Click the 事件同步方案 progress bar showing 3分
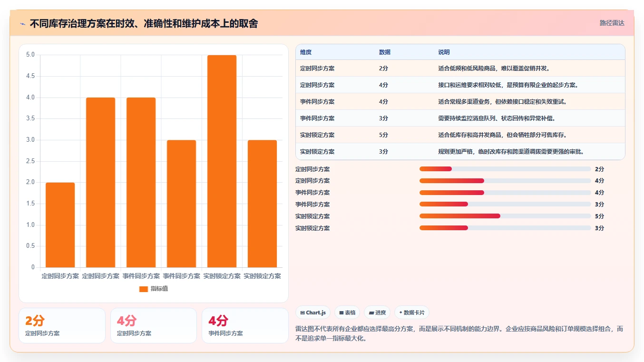 click(x=505, y=204)
